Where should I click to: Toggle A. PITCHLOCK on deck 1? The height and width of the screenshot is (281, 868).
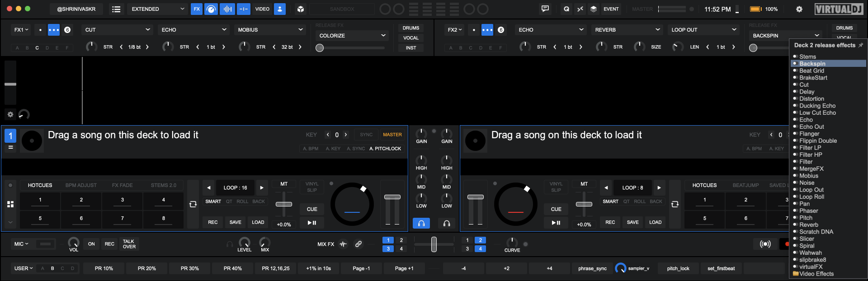coord(385,149)
